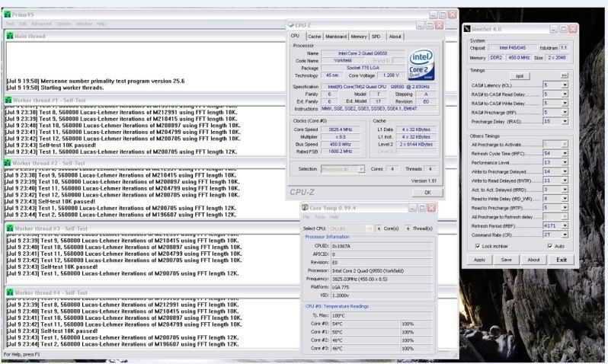Switch to the SPD tab in CPU-Z
The height and width of the screenshot is (364, 608).
click(x=376, y=37)
